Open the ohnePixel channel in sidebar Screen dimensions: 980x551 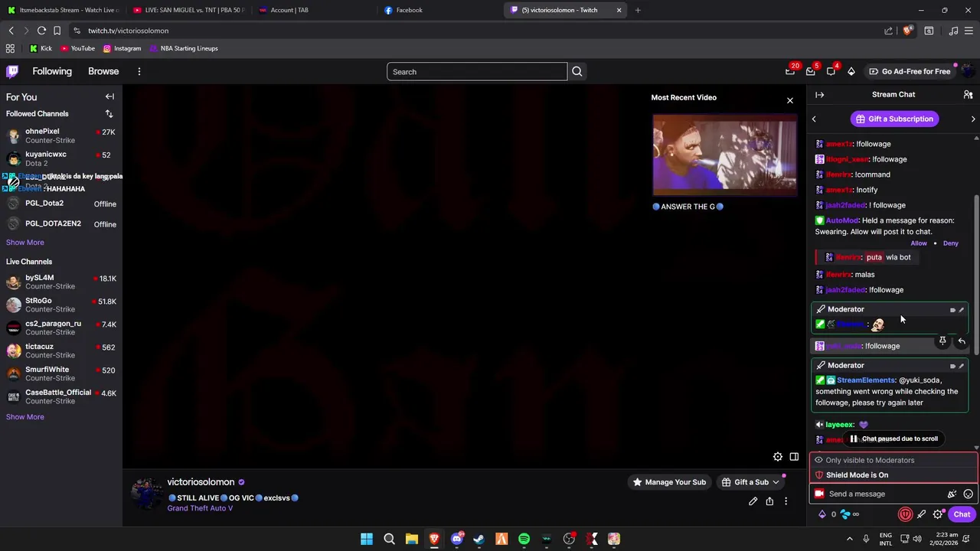(60, 135)
